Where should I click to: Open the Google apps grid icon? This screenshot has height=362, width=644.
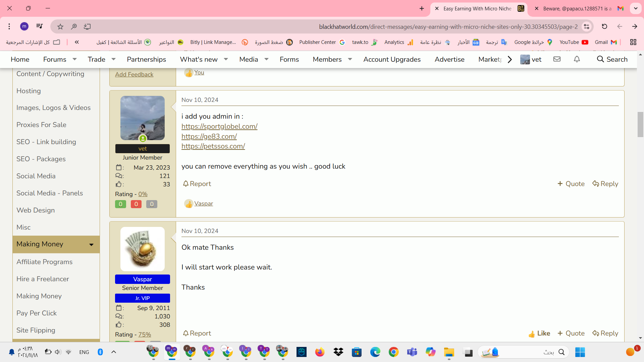coord(633,42)
